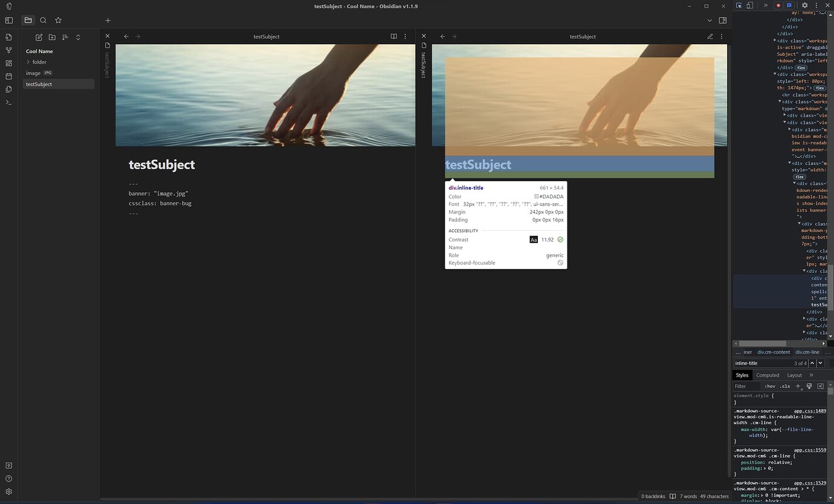Open the graph view icon in sidebar
This screenshot has height=504, width=834.
pos(8,50)
